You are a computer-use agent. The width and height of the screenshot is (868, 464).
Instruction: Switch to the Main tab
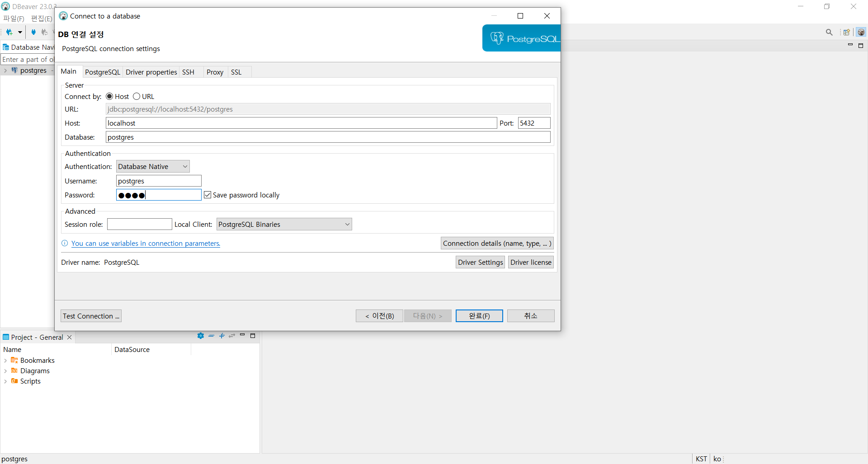point(69,71)
